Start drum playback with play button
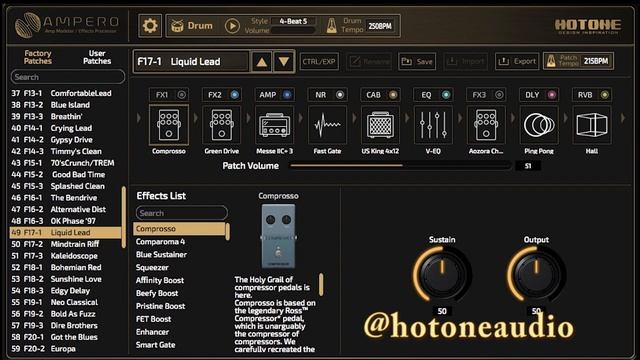 click(x=232, y=26)
